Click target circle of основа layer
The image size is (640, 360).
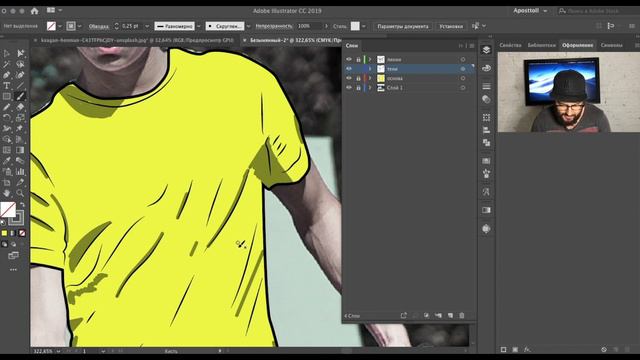[463, 78]
